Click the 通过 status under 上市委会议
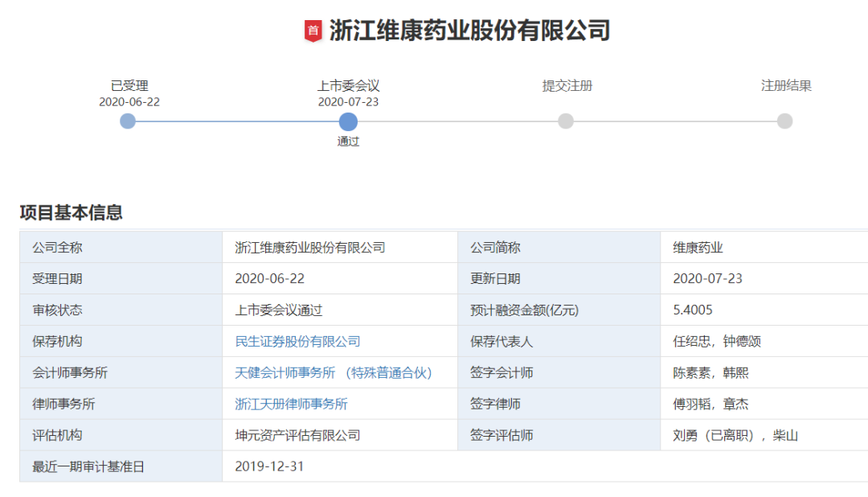The width and height of the screenshot is (868, 497). pyautogui.click(x=348, y=142)
